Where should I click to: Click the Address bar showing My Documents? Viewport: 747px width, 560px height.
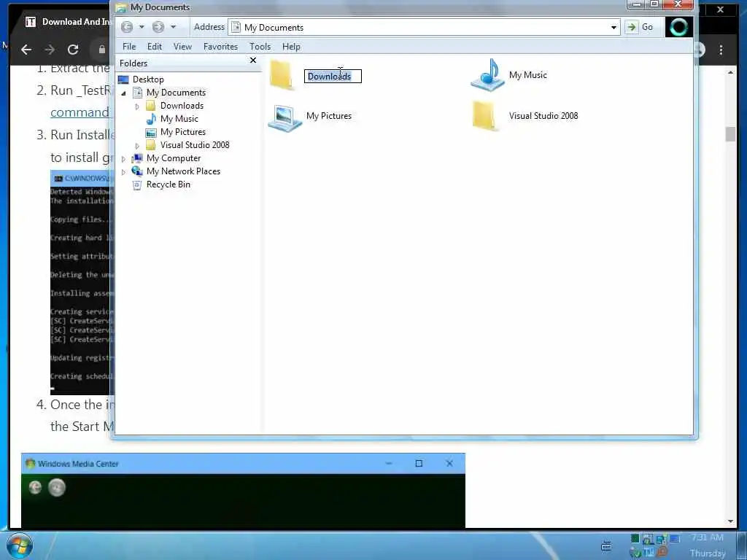[x=424, y=28]
